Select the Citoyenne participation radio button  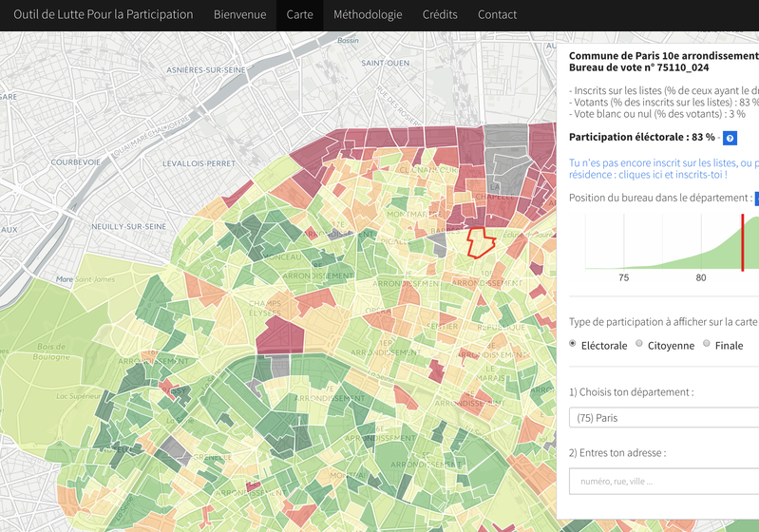point(639,344)
